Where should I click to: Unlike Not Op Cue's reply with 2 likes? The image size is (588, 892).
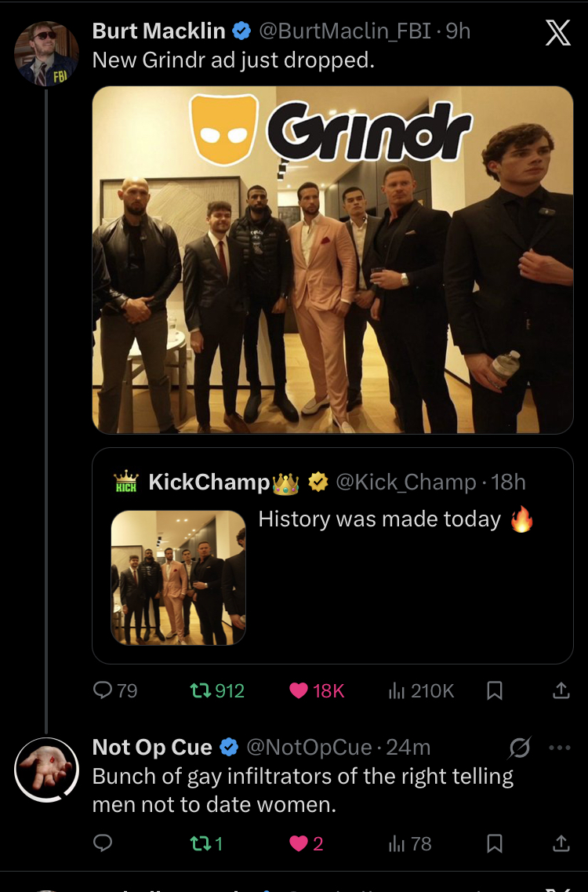pyautogui.click(x=299, y=843)
